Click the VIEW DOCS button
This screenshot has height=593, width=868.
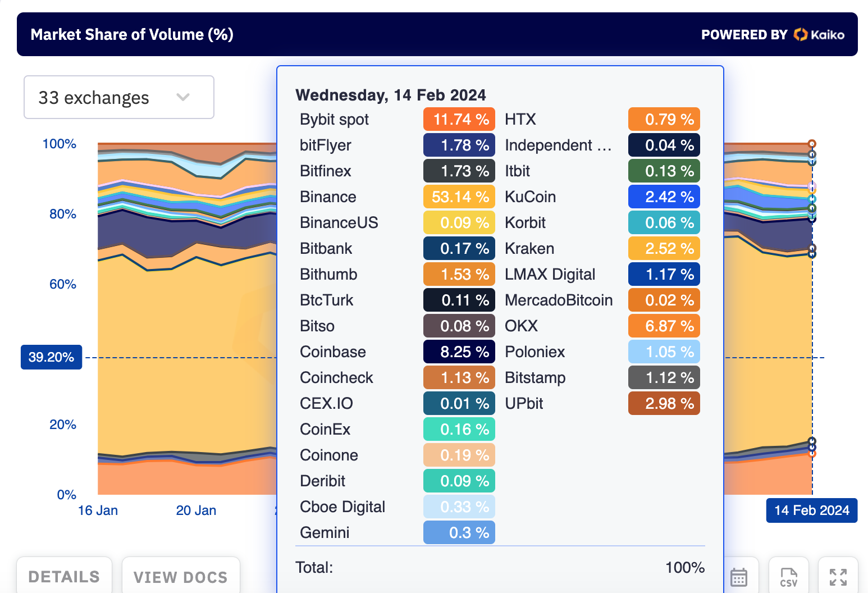[x=181, y=577]
